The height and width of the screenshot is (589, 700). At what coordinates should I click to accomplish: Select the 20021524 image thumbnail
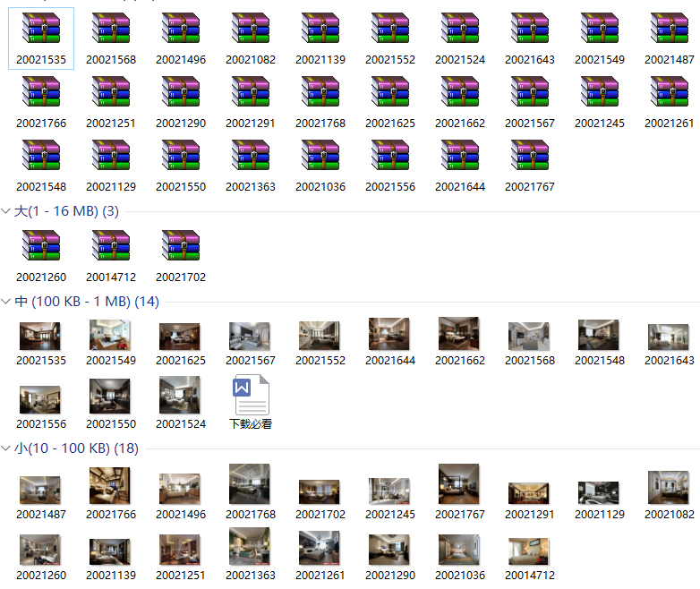(x=179, y=395)
